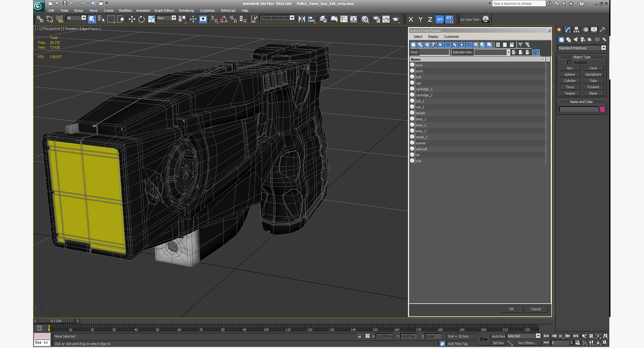The height and width of the screenshot is (348, 644).
Task: Click the Play Animation button
Action: tap(561, 336)
